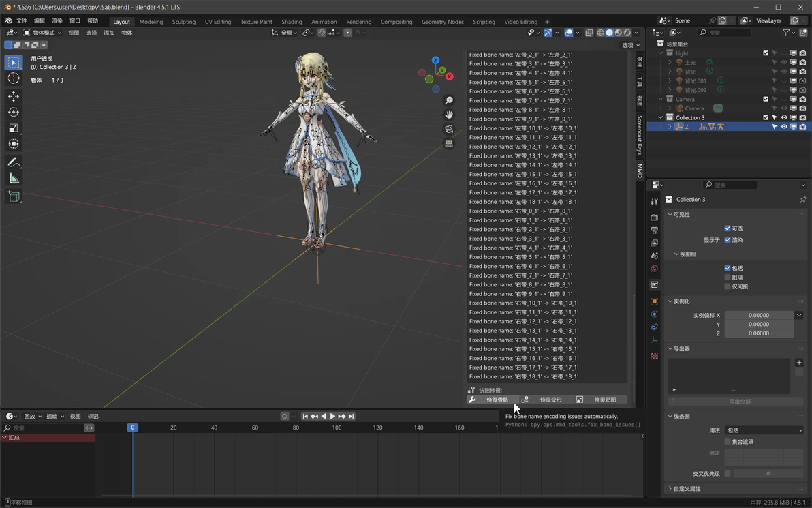
Task: Hide the 主光 light with eye icon
Action: [x=784, y=62]
